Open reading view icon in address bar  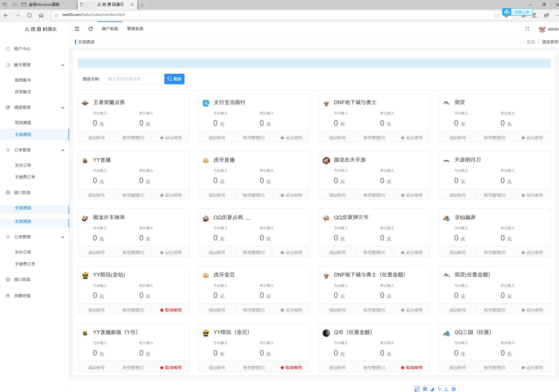(497, 15)
